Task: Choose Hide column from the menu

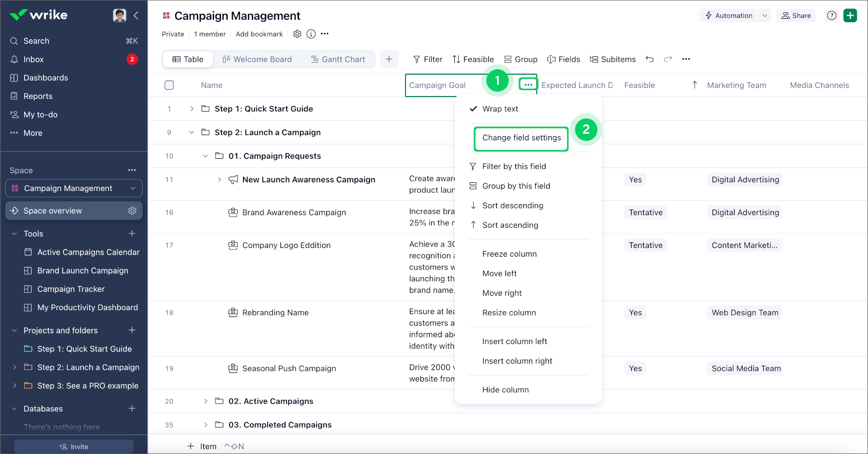Action: [505, 390]
